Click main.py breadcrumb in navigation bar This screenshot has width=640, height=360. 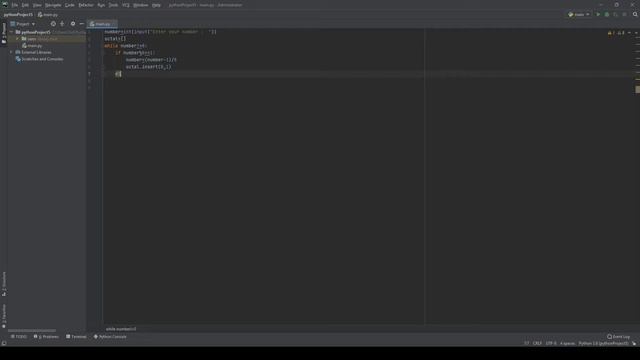coord(48,15)
